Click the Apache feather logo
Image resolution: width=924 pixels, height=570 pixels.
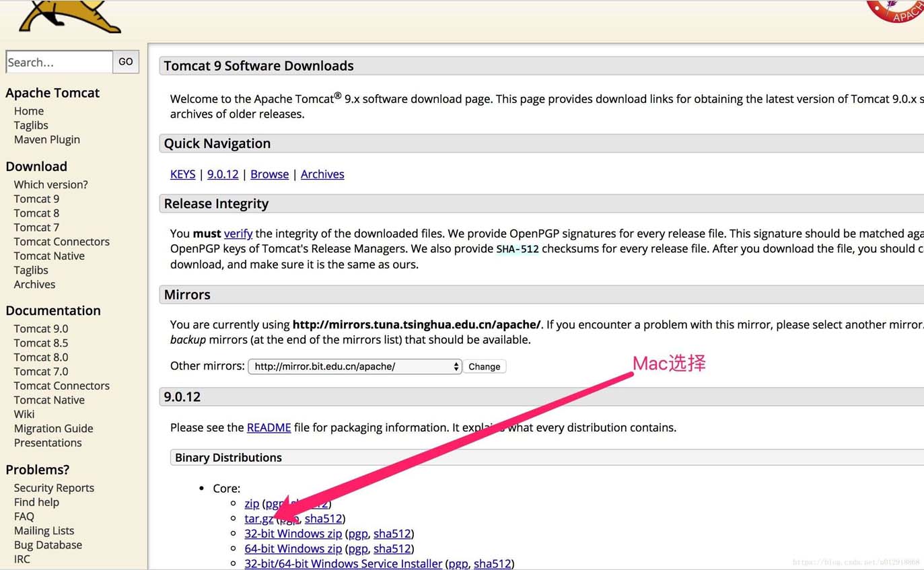pyautogui.click(x=896, y=11)
